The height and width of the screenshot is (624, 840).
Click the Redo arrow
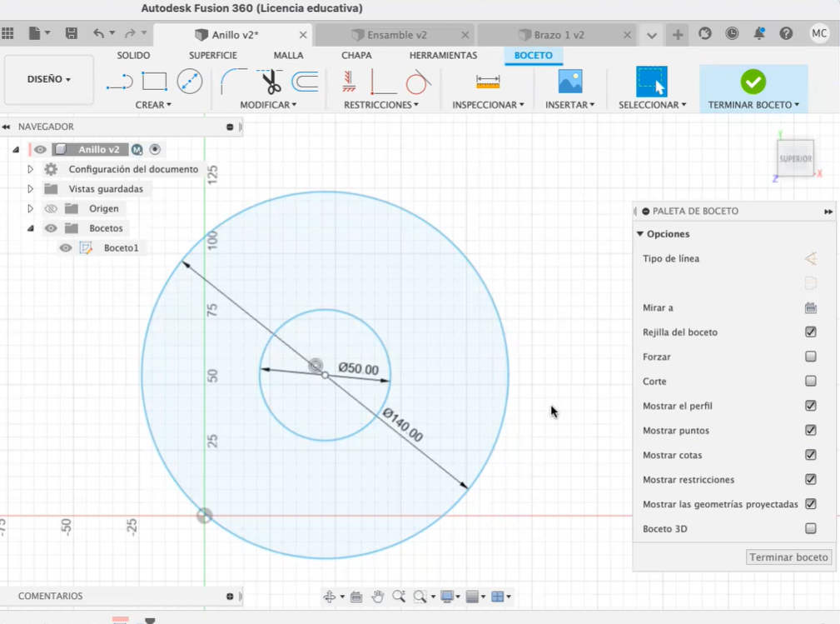[130, 33]
